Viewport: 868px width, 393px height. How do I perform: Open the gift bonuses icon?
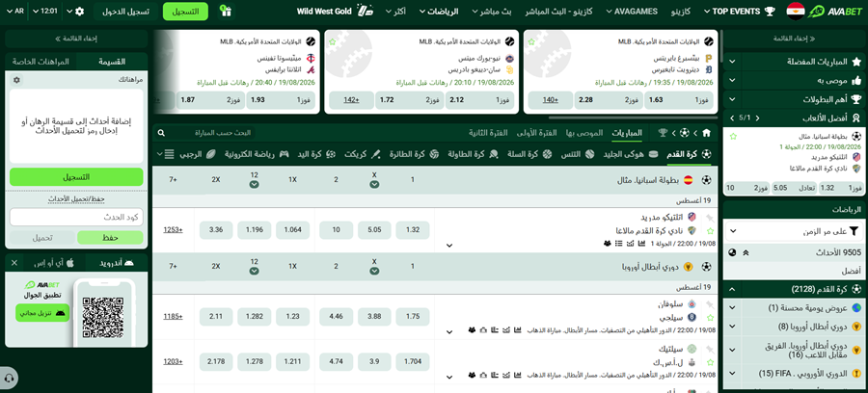point(225,11)
